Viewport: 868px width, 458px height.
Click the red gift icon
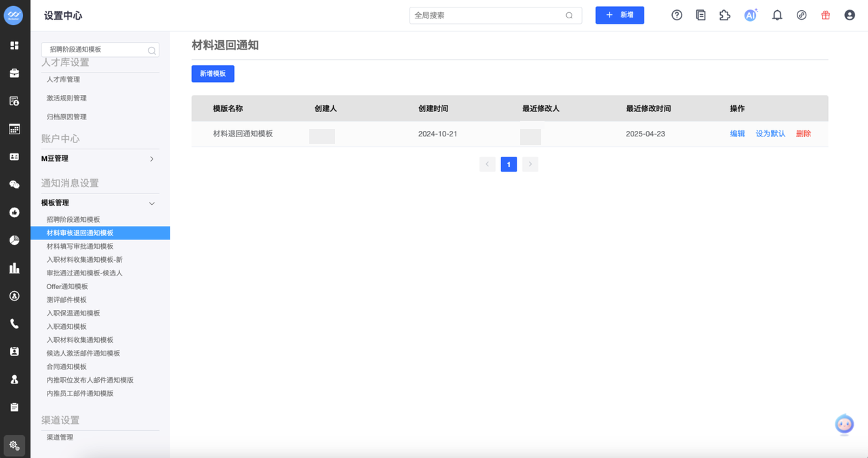(x=825, y=15)
